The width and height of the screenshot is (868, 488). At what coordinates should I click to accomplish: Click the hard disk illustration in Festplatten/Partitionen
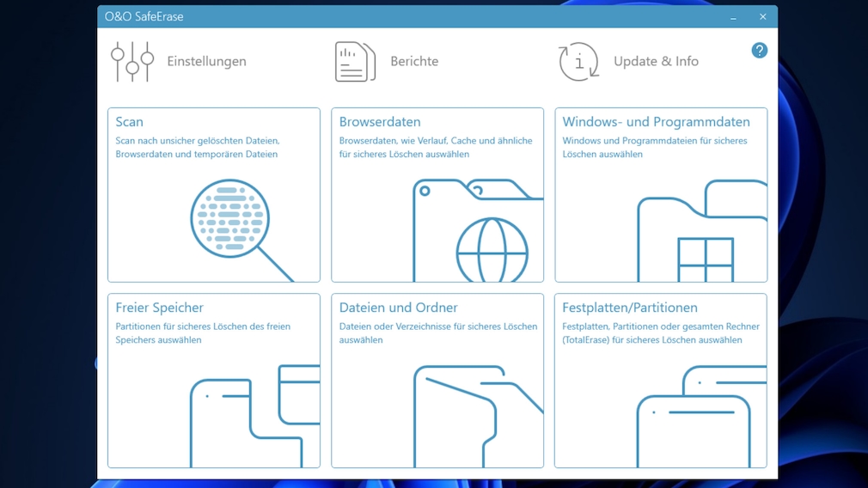(701, 416)
